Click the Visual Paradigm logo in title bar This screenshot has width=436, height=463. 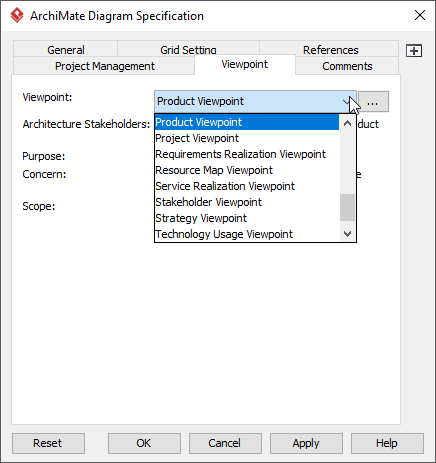(17, 15)
